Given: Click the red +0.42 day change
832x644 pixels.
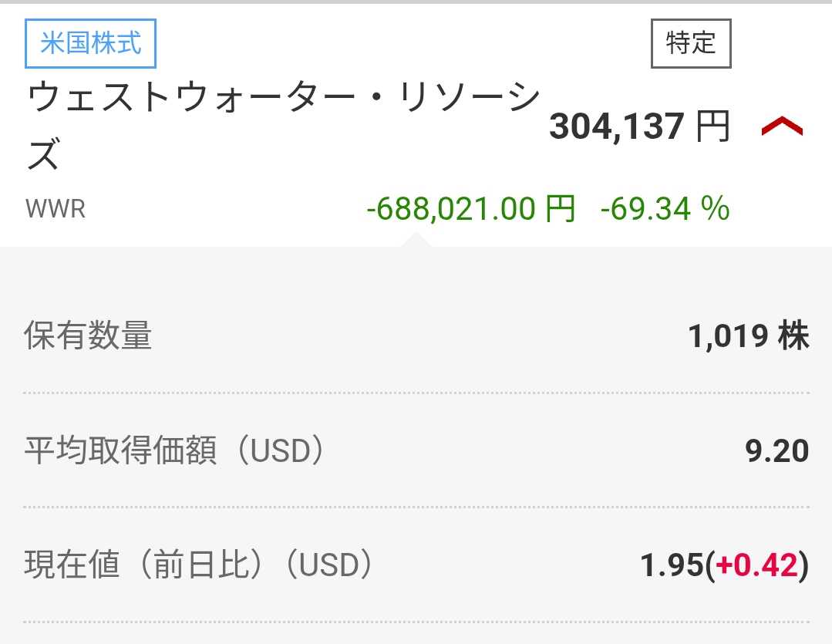Looking at the screenshot, I should [756, 565].
